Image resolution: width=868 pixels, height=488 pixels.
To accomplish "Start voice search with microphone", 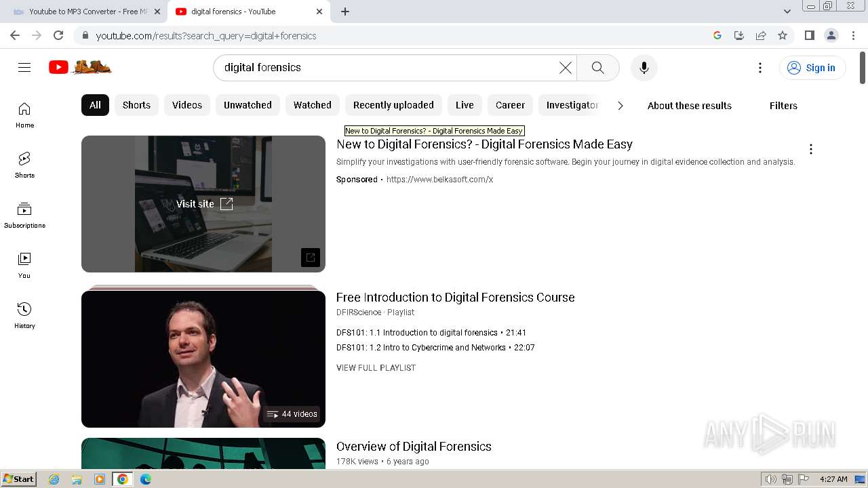I will (x=644, y=68).
